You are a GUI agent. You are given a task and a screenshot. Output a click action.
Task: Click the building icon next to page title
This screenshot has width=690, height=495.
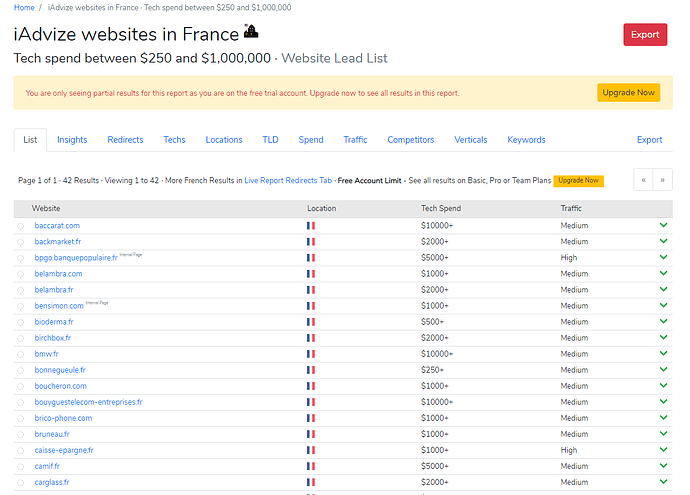(x=251, y=31)
